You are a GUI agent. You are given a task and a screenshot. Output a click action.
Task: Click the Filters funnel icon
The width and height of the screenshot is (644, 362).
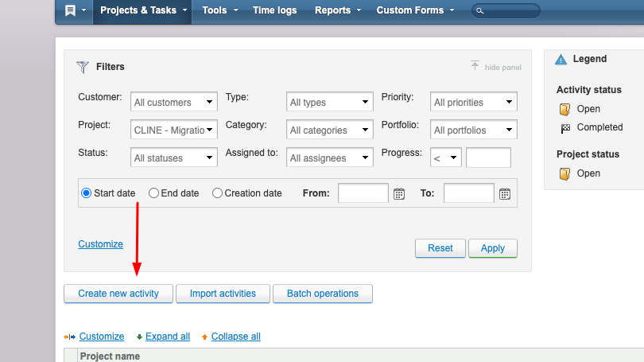click(x=83, y=67)
